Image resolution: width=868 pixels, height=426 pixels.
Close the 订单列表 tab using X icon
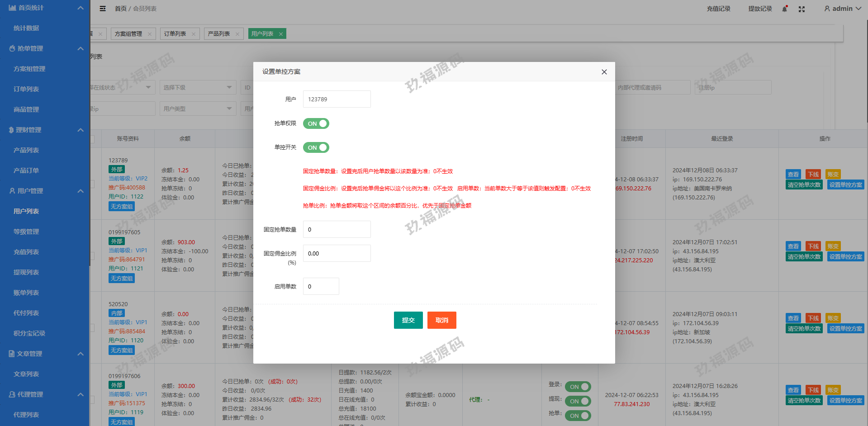pyautogui.click(x=194, y=34)
